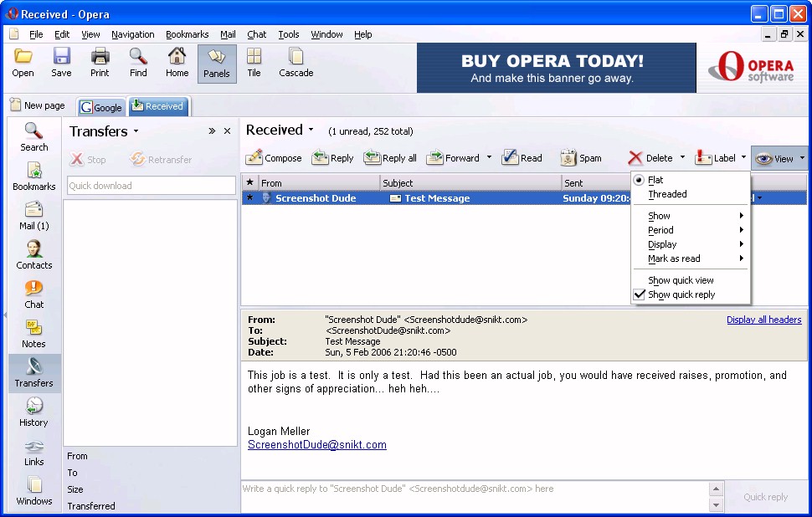Select Threaded view in the View menu
This screenshot has width=812, height=517.
click(x=667, y=194)
